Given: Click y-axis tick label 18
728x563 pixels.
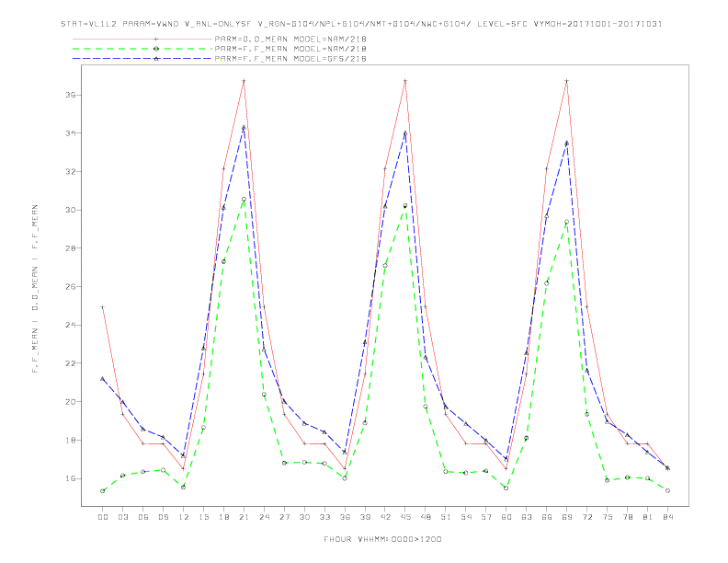Looking at the screenshot, I should coord(71,440).
